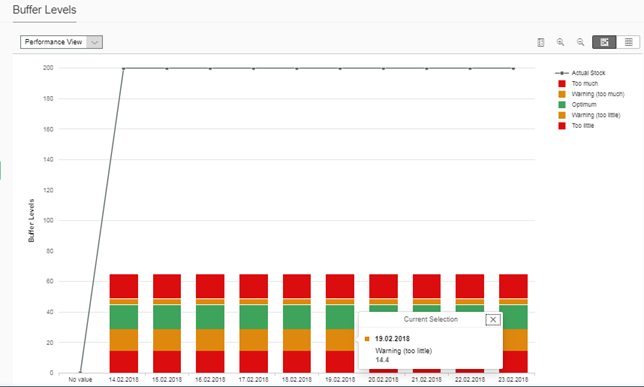Click the 14.4 value in popover
Image resolution: width=644 pixels, height=387 pixels.
click(382, 360)
